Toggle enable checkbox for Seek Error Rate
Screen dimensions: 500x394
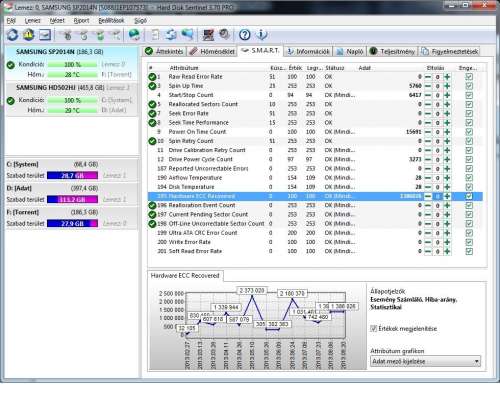(469, 113)
